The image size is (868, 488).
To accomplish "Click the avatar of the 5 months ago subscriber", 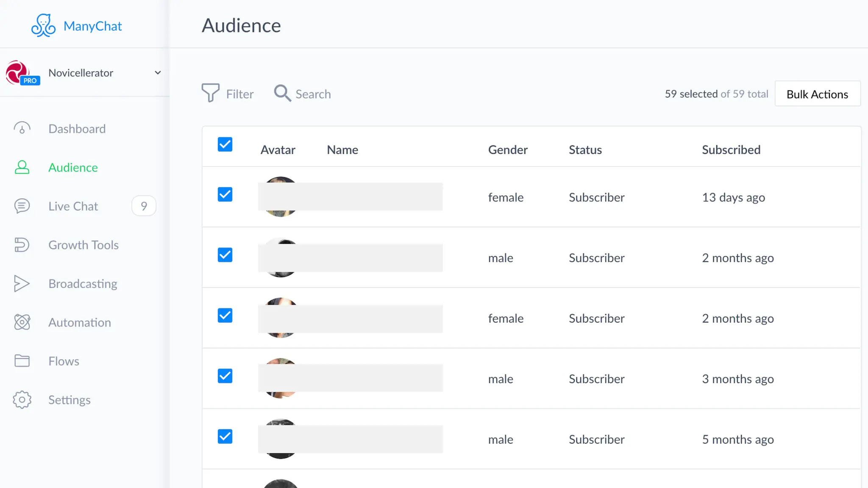I will click(280, 439).
